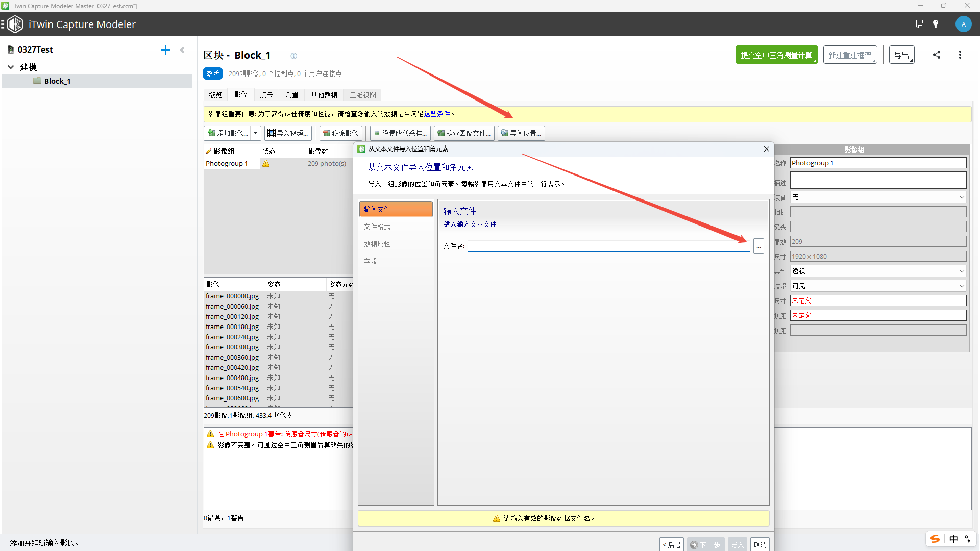Screen dimensions: 980x551
Task: Open the add photos dropdown arrow
Action: coord(255,133)
